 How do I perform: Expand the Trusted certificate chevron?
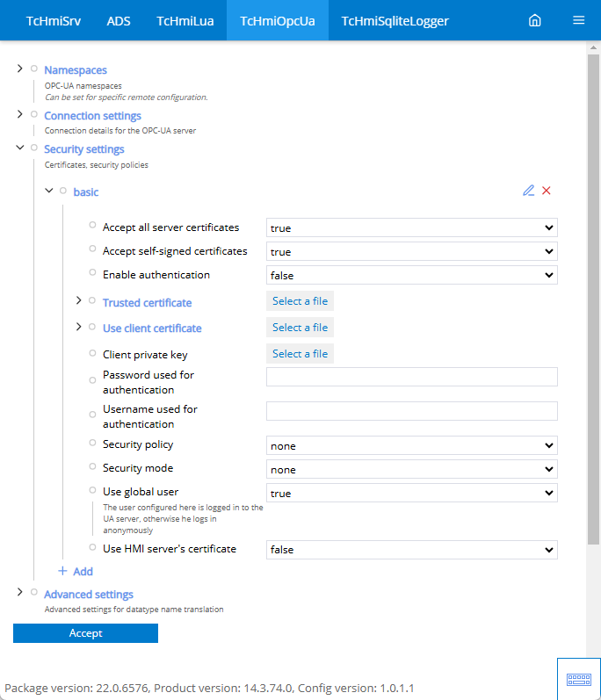pyautogui.click(x=78, y=300)
